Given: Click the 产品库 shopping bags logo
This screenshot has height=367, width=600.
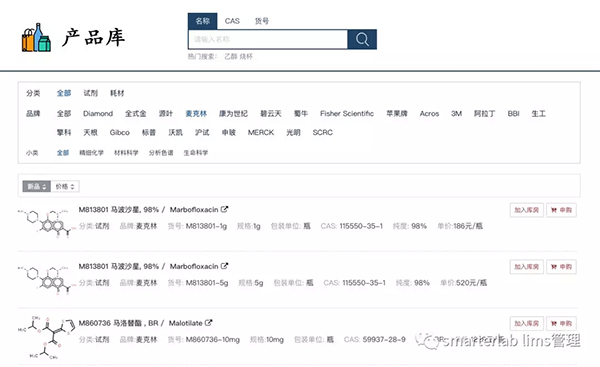Looking at the screenshot, I should click(x=36, y=38).
